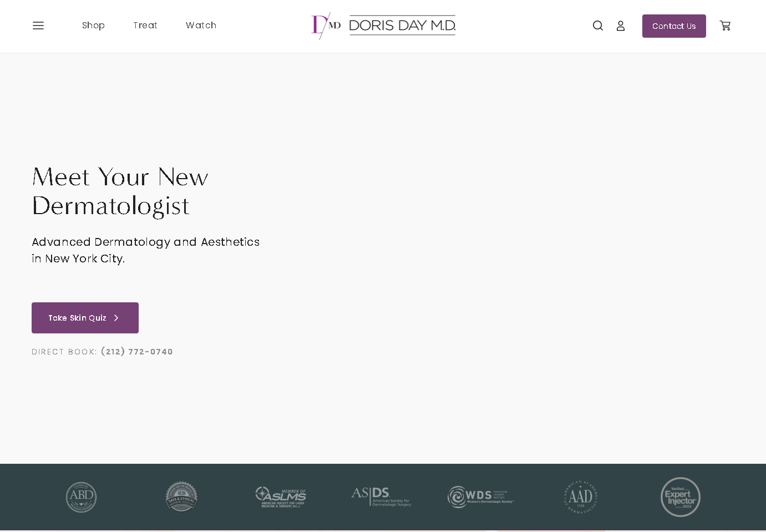
Task: Call the (212) 772-0740 booking number
Action: tap(137, 352)
